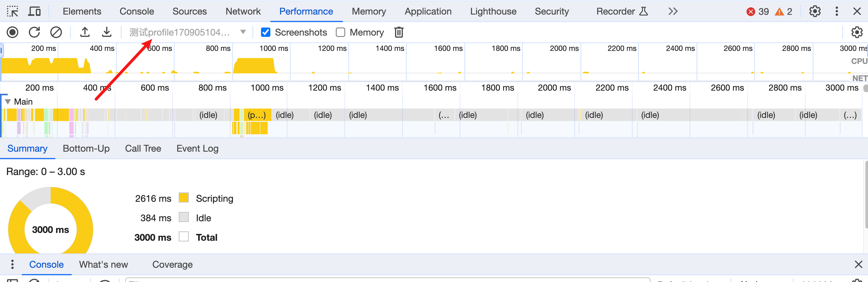868x282 pixels.
Task: Show more DevTools tabs chevron
Action: pyautogui.click(x=673, y=11)
